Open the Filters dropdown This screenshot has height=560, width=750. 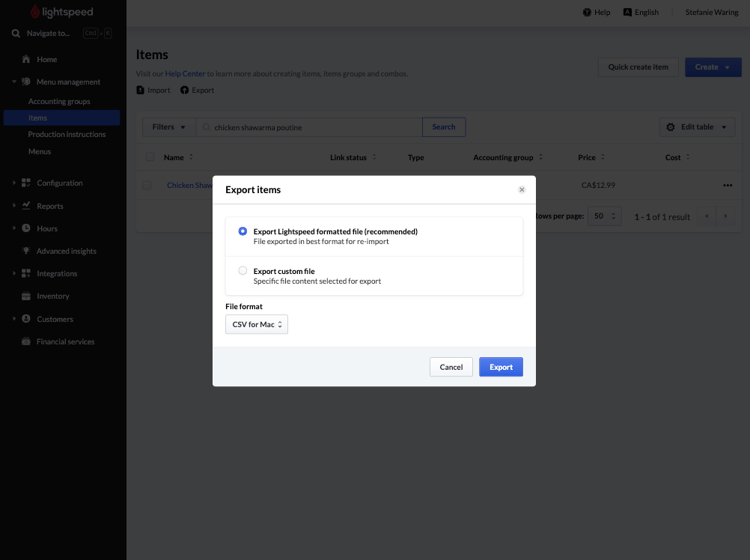(169, 127)
